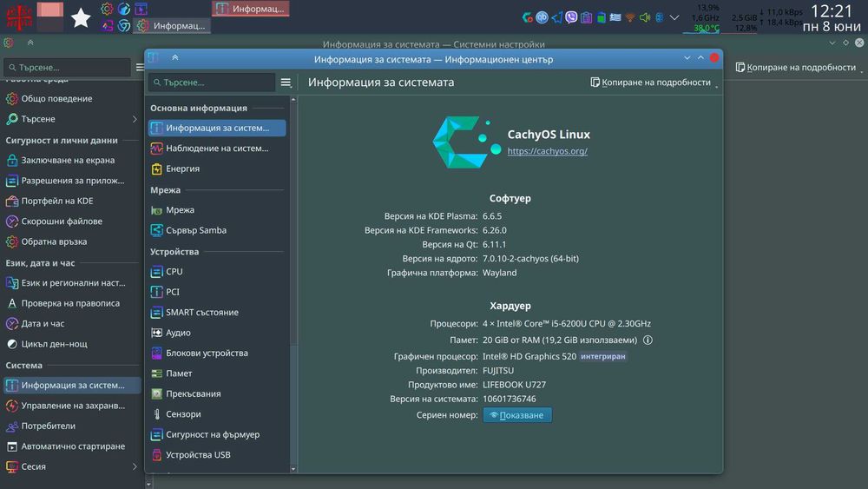The width and height of the screenshot is (868, 489).
Task: Open the https://cachyos.org/ link
Action: pos(547,150)
